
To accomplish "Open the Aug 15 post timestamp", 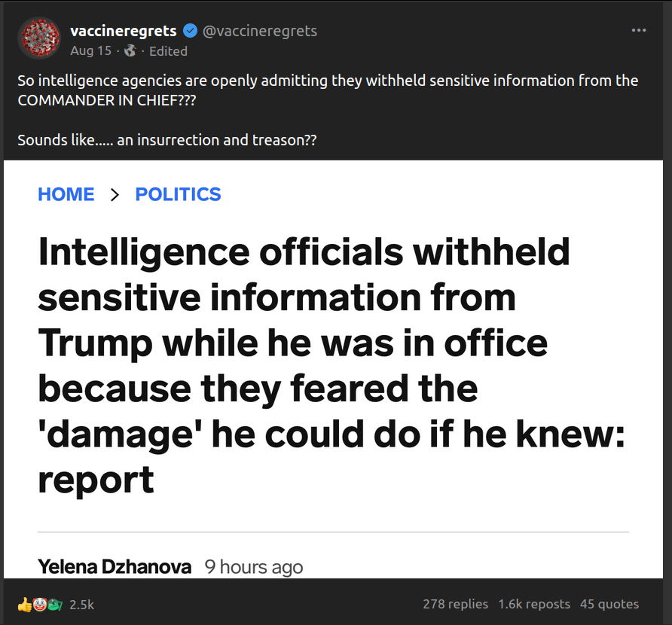I will click(90, 51).
